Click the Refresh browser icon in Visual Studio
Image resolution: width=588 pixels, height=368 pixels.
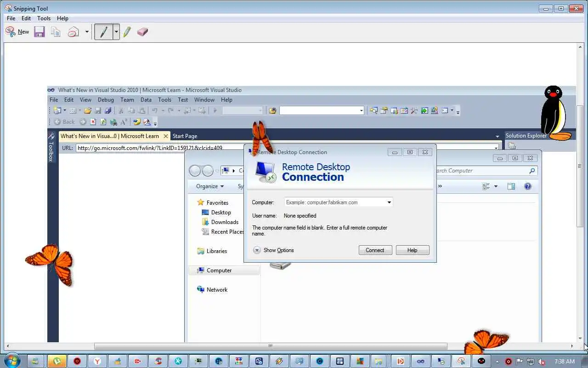click(103, 122)
